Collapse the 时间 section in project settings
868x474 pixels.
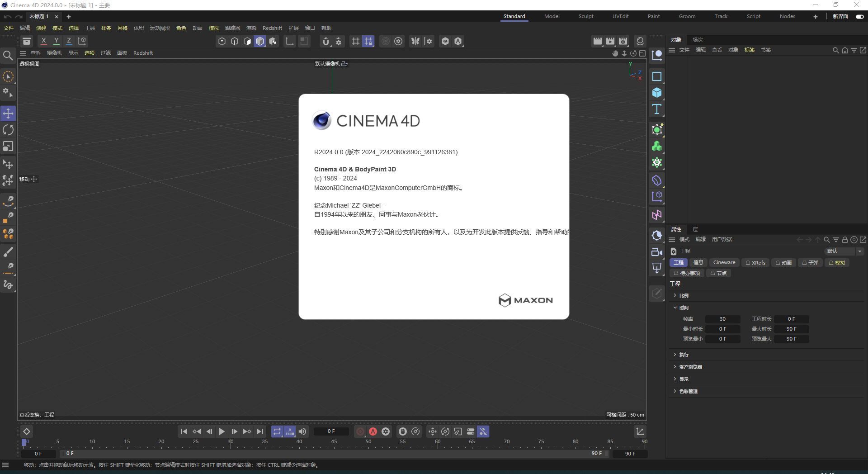[x=684, y=308]
